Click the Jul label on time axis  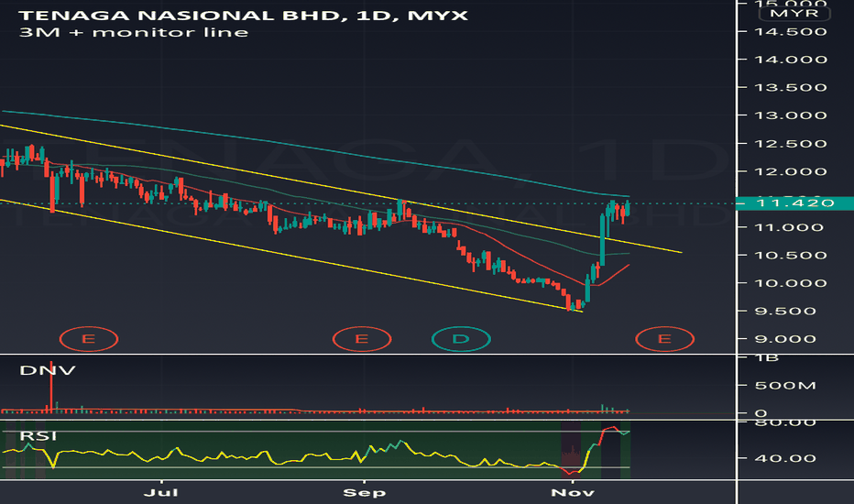[160, 493]
